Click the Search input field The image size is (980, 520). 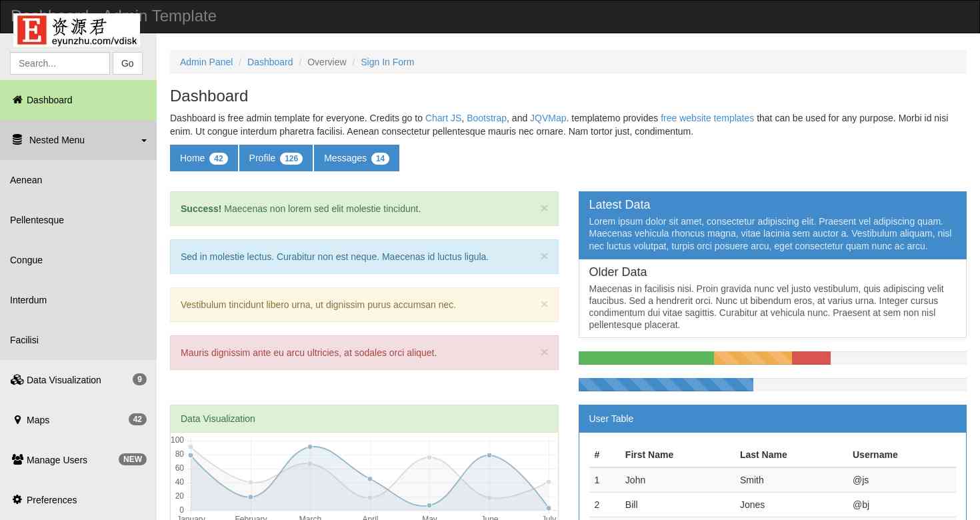[x=60, y=63]
